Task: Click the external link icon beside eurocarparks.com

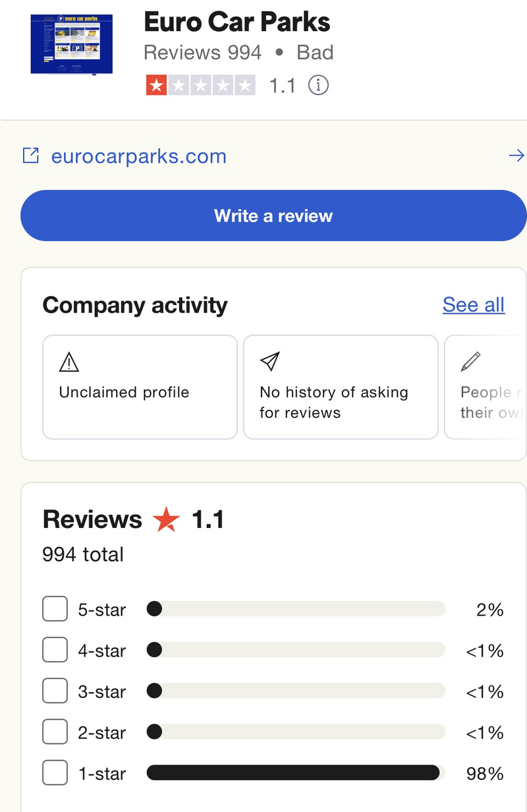Action: [30, 156]
